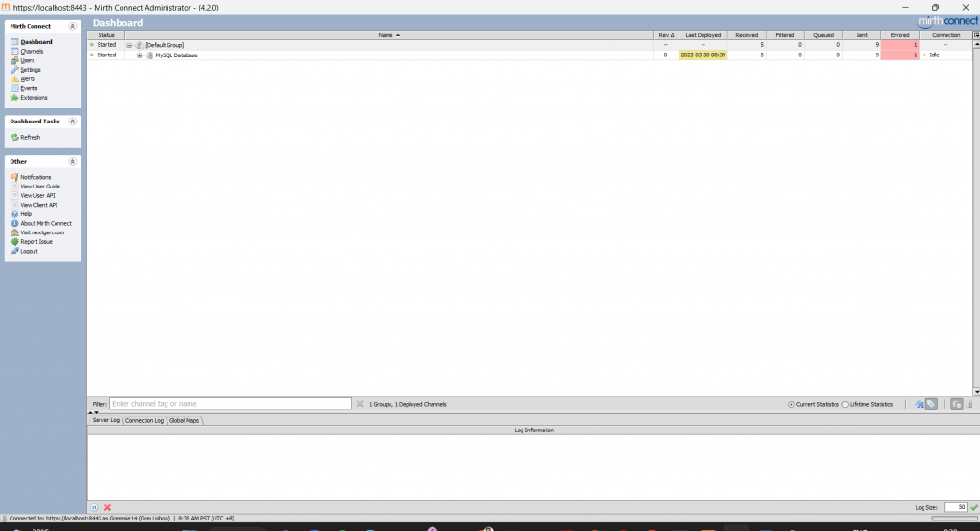Switch to the Server Log tab
The image size is (980, 531).
(x=105, y=420)
